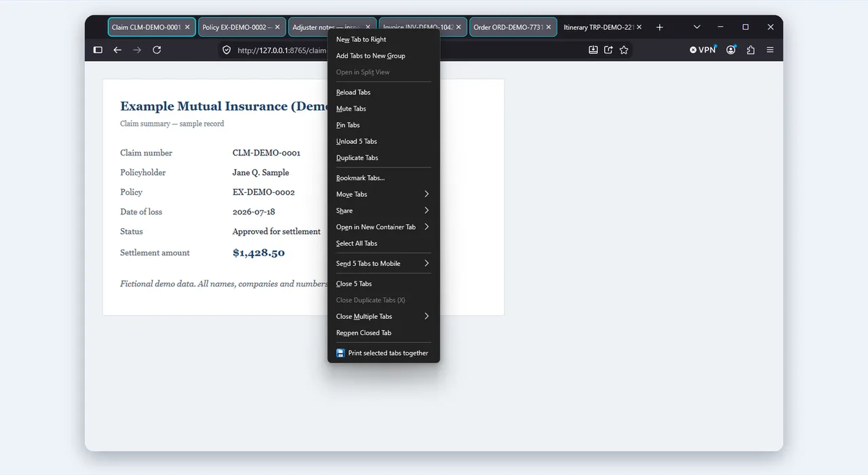The height and width of the screenshot is (475, 868).
Task: Open the extensions puzzle icon
Action: pos(751,50)
